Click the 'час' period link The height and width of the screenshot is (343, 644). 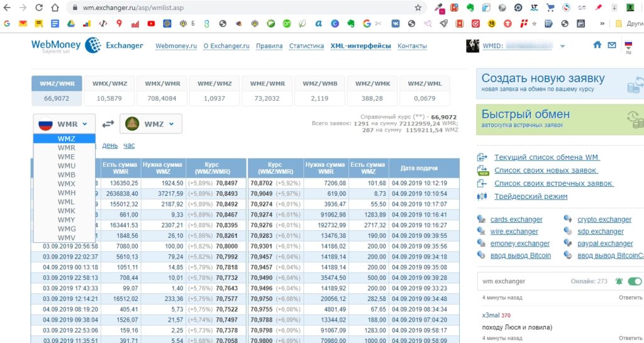coord(129,145)
